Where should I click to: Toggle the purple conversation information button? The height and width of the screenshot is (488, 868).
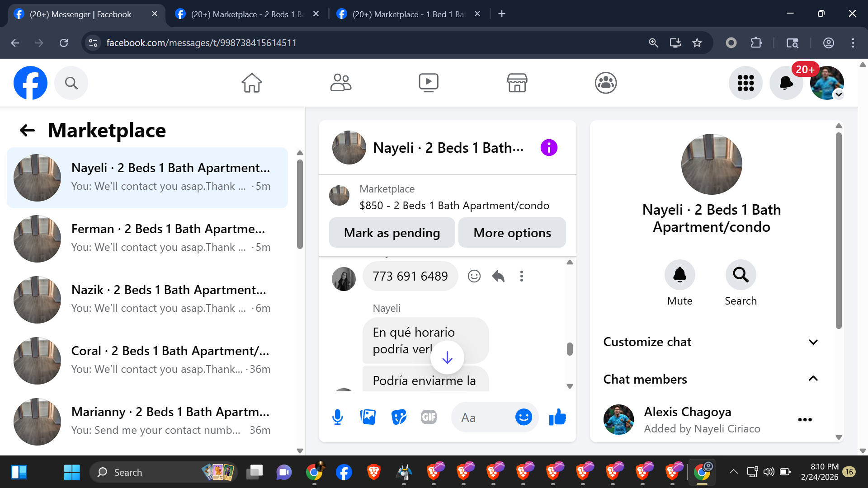point(549,148)
